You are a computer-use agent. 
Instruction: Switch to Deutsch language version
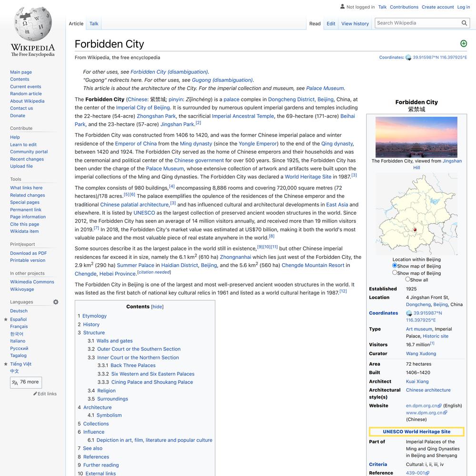pyautogui.click(x=19, y=311)
